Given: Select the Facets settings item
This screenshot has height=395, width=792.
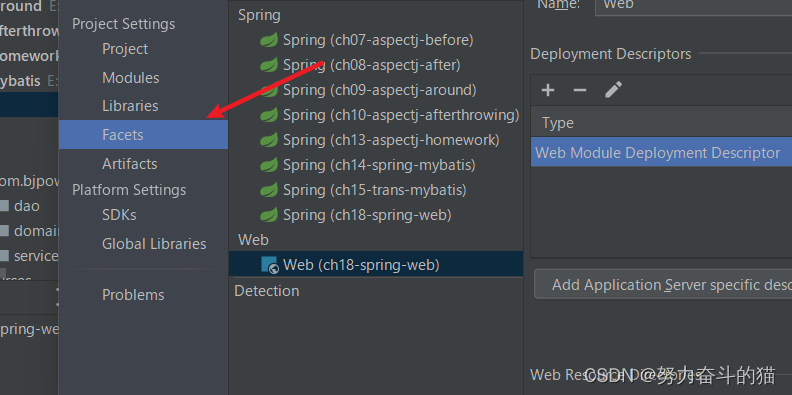Looking at the screenshot, I should pyautogui.click(x=143, y=135).
